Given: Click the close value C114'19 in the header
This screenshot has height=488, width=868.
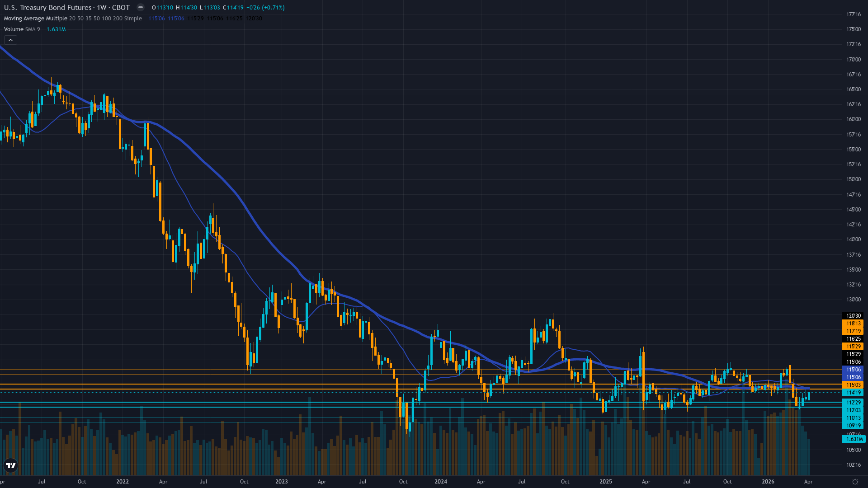Looking at the screenshot, I should pyautogui.click(x=233, y=8).
